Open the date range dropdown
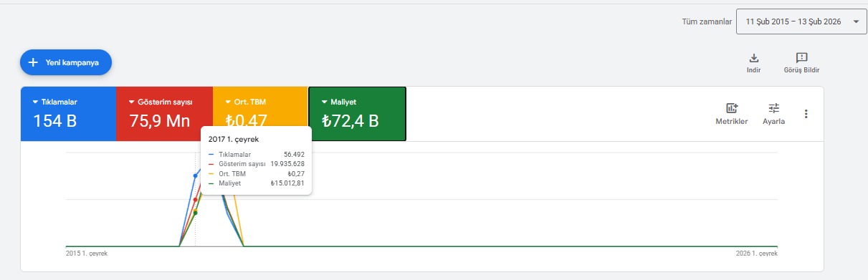The image size is (868, 280). (x=801, y=21)
